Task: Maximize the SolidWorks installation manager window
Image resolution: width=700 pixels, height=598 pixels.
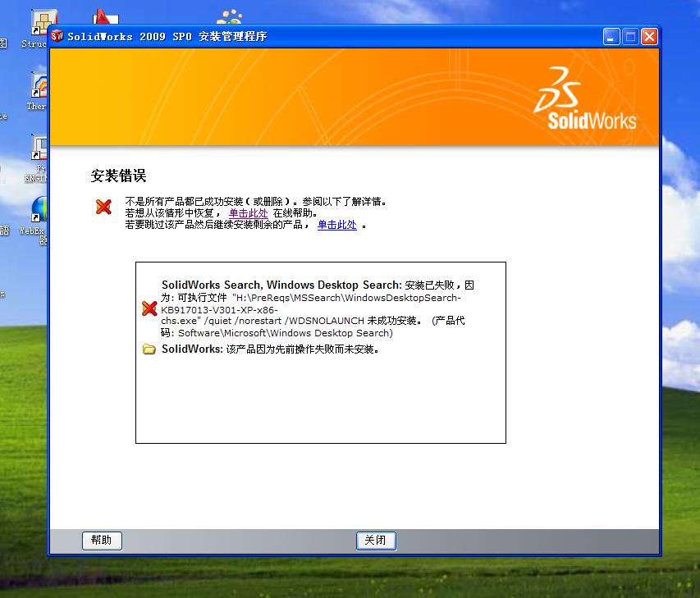Action: point(630,37)
